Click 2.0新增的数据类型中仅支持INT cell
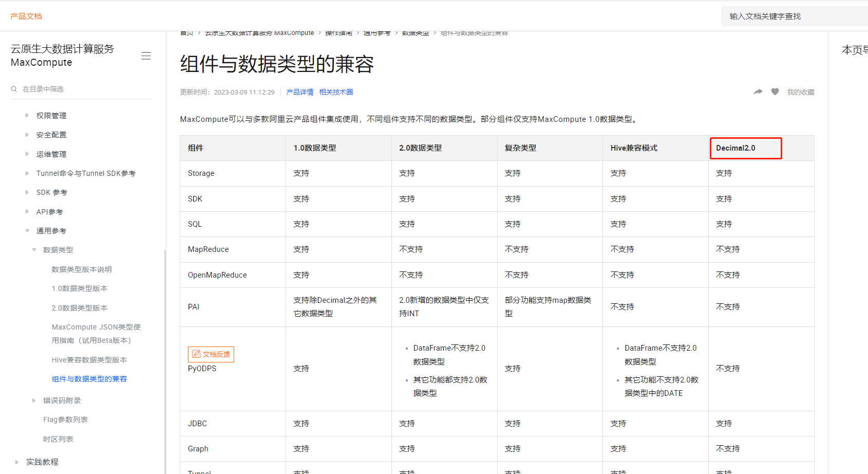Image resolution: width=868 pixels, height=474 pixels. tap(444, 307)
